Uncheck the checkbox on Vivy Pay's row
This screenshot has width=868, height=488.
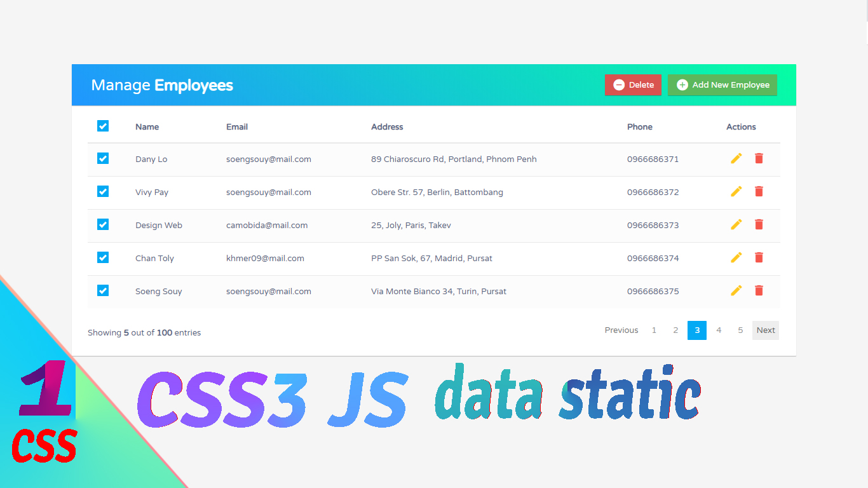point(103,191)
